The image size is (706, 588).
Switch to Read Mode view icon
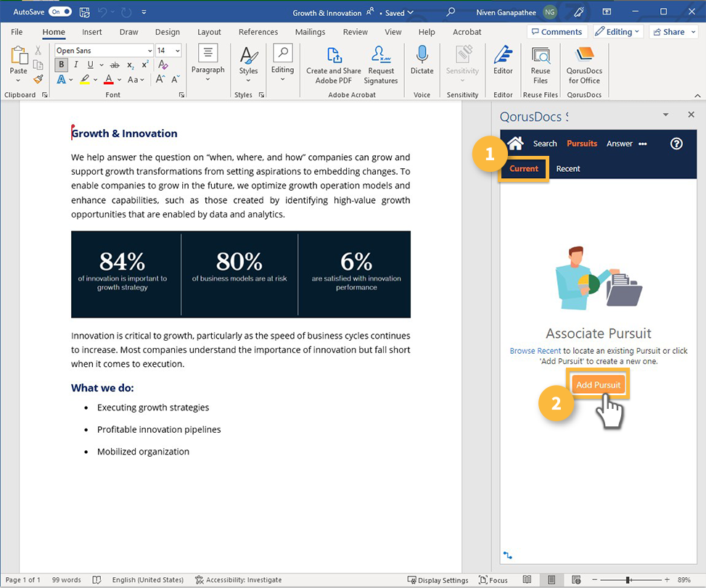(527, 579)
